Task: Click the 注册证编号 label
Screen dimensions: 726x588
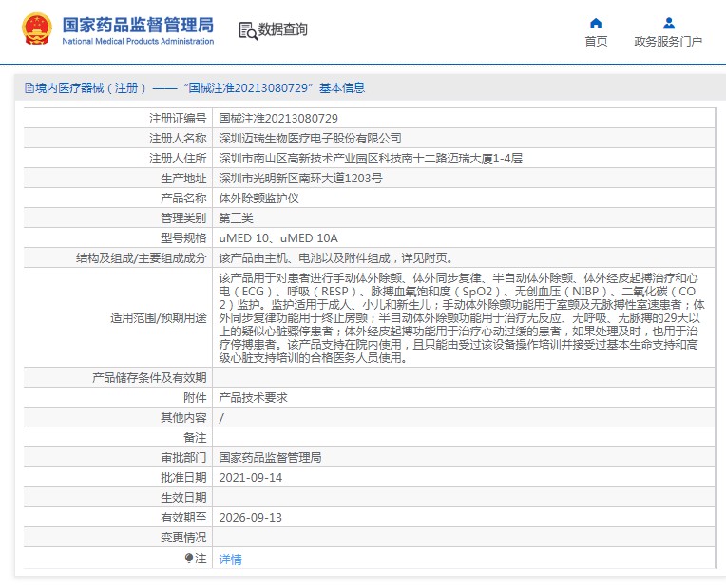Action: pos(178,119)
